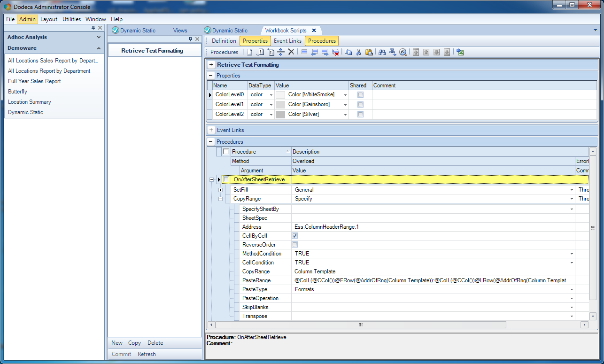The height and width of the screenshot is (364, 604).
Task: Enable the ReverseOrder checkbox
Action: (294, 245)
